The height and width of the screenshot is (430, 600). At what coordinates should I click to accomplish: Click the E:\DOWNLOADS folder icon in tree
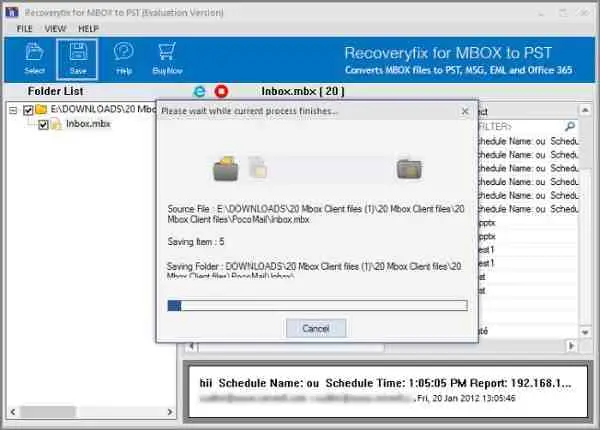[41, 109]
